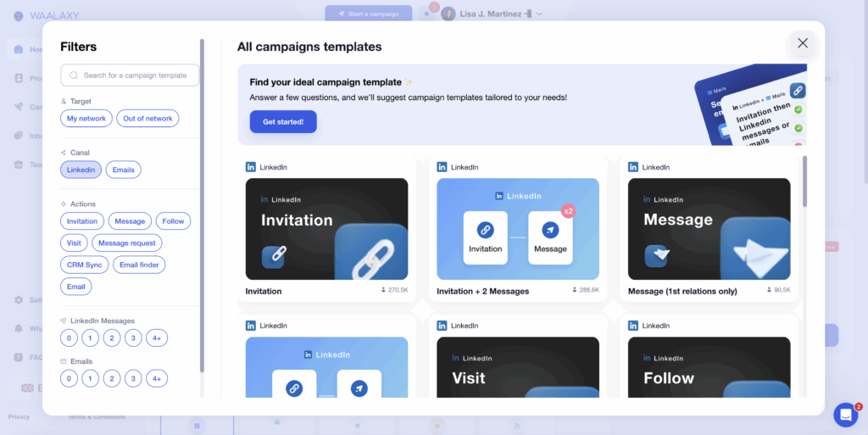This screenshot has width=868, height=435.
Task: Click the link icon in Invitation + 2 Messages card
Action: click(x=486, y=231)
